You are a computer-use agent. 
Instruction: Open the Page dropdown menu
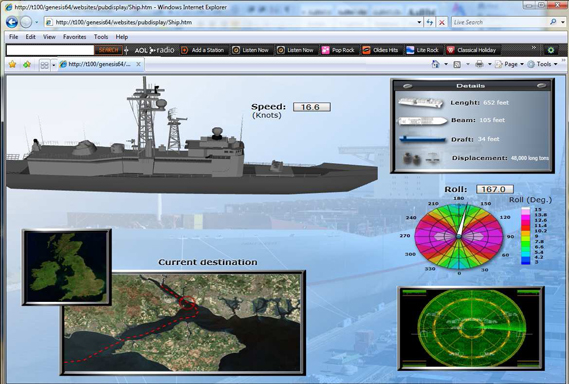pyautogui.click(x=510, y=64)
